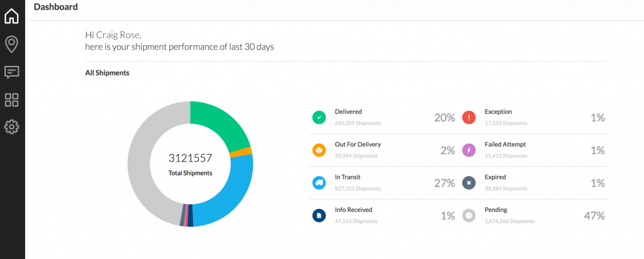This screenshot has width=644, height=259.
Task: Select the Pending status label
Action: click(496, 210)
